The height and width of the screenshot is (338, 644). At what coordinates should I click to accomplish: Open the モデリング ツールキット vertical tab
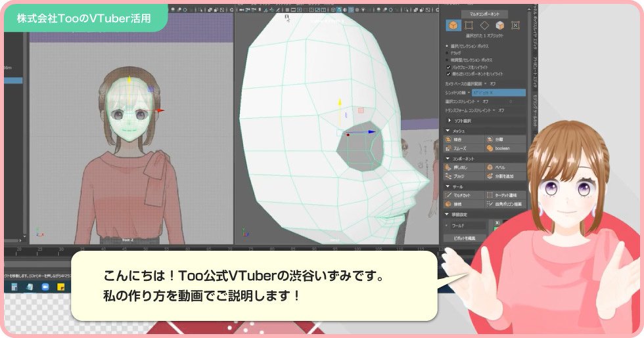coord(535,110)
